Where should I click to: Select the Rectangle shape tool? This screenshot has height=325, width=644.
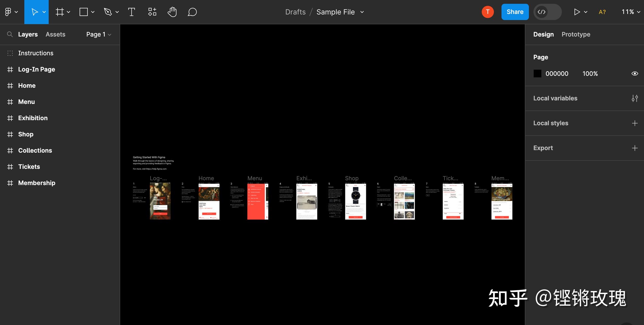pyautogui.click(x=84, y=12)
